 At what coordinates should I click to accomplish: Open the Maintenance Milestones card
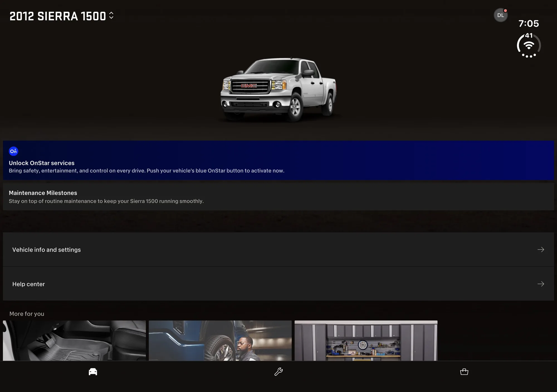[x=278, y=197]
